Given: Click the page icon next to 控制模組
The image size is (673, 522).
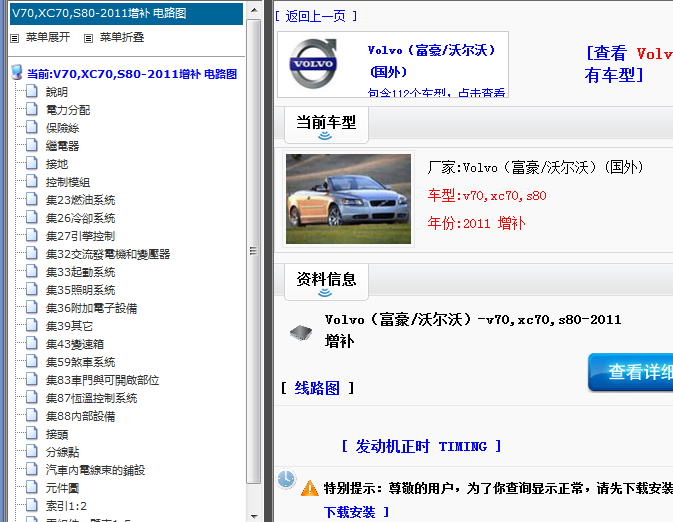Looking at the screenshot, I should (32, 182).
